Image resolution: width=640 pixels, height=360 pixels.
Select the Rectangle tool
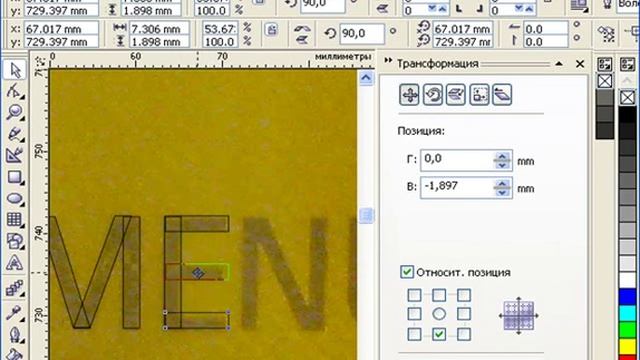15,178
